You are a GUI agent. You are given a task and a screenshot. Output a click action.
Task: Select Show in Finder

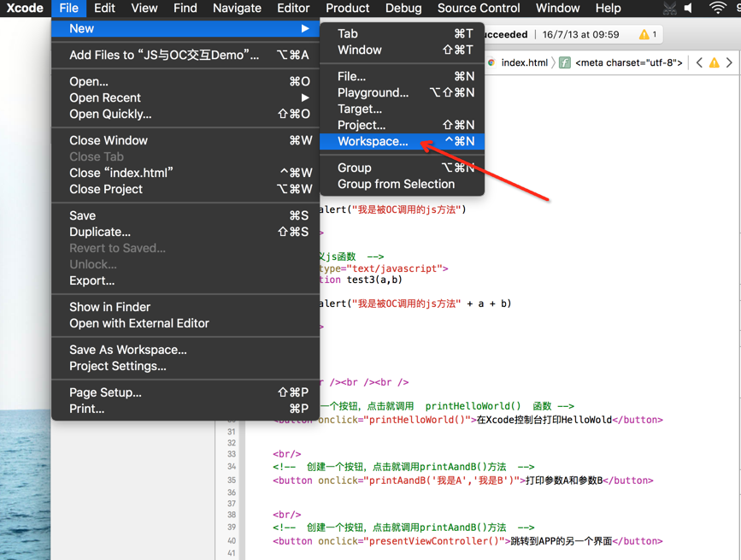point(185,307)
